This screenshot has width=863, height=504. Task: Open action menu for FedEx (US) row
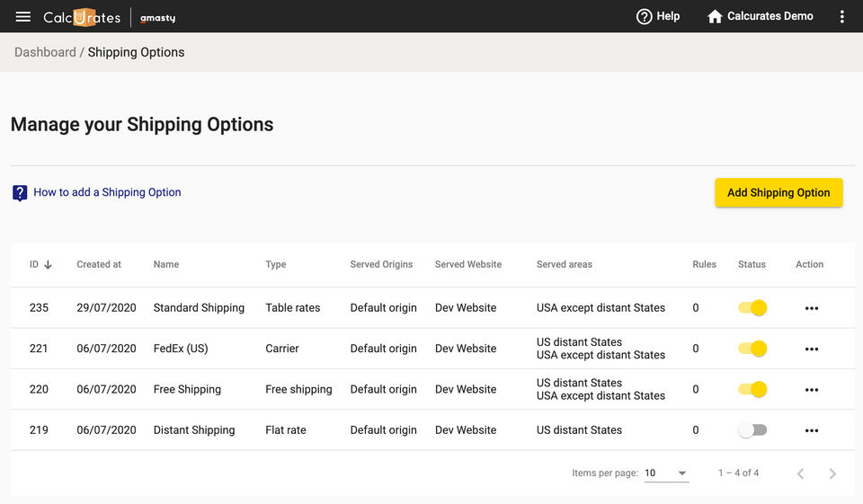[x=811, y=349]
